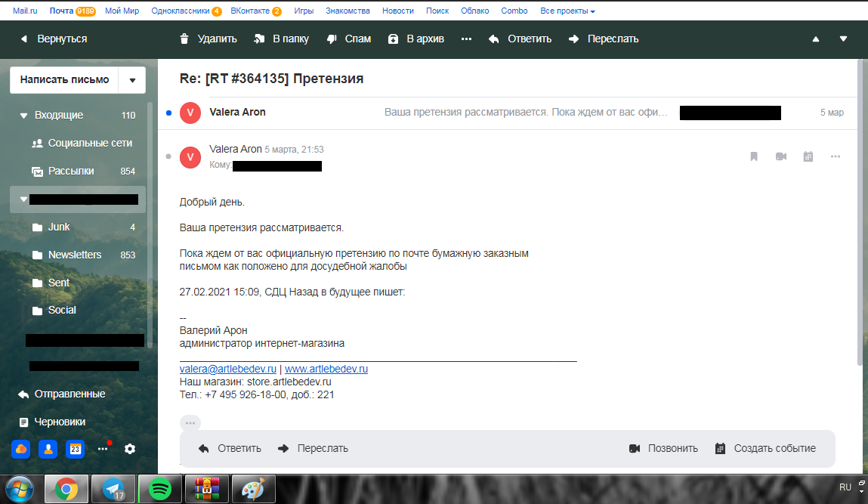Click the video call icon in the message header
This screenshot has height=504, width=868.
pos(780,156)
